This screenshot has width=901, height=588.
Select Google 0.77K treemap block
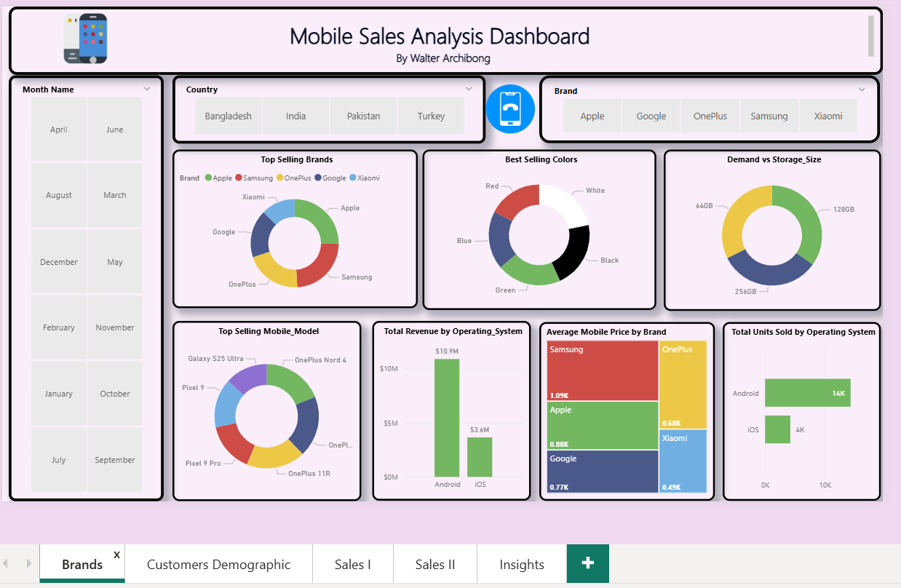(x=603, y=472)
